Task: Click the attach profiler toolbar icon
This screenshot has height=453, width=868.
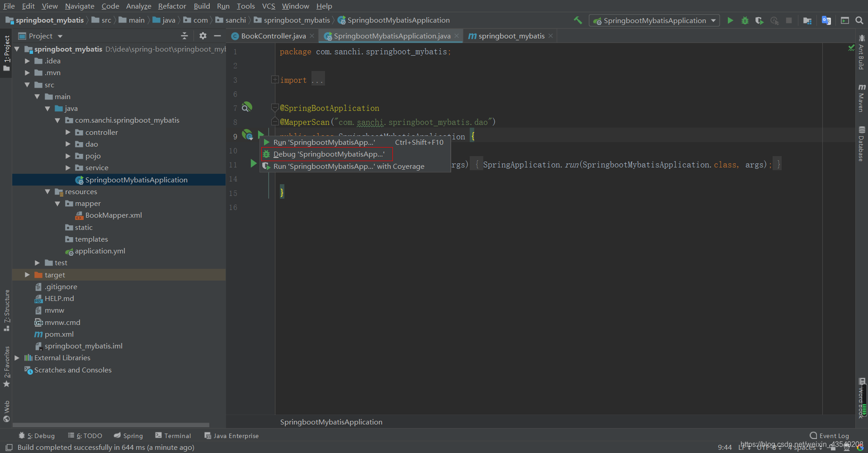Action: click(774, 20)
